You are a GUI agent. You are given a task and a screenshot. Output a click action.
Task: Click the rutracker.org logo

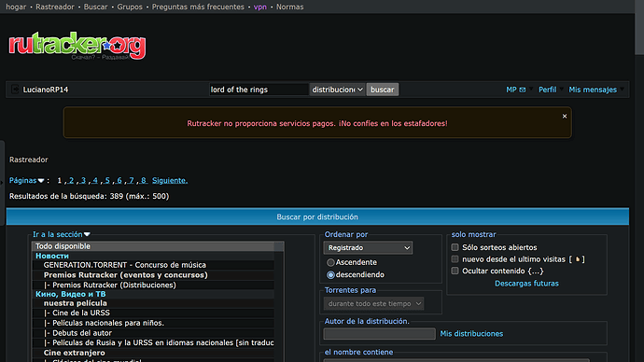[77, 45]
